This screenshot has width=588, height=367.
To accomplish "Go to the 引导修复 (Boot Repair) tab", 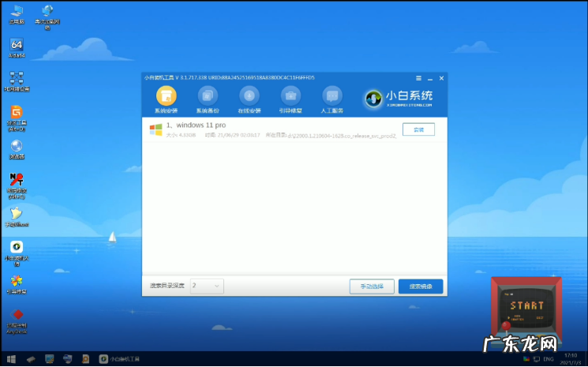I will click(x=290, y=100).
